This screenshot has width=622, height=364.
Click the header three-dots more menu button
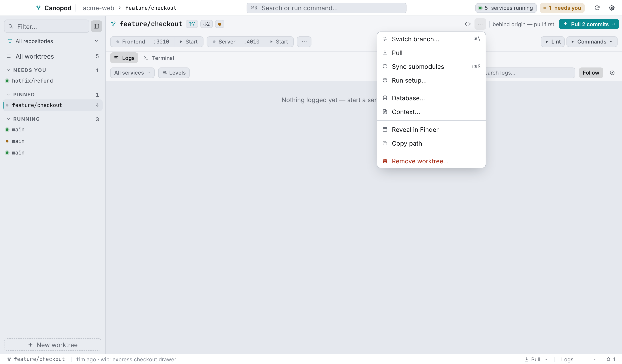(480, 24)
